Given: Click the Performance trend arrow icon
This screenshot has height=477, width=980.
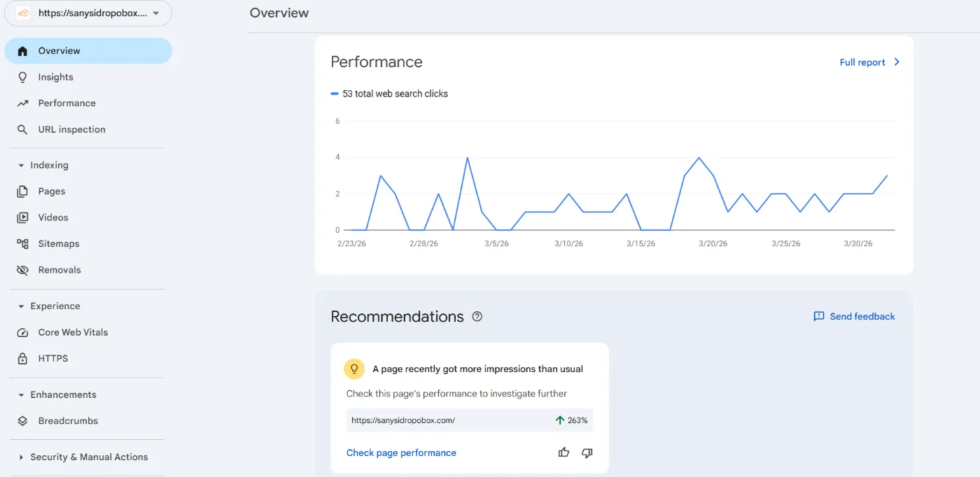Looking at the screenshot, I should [22, 104].
